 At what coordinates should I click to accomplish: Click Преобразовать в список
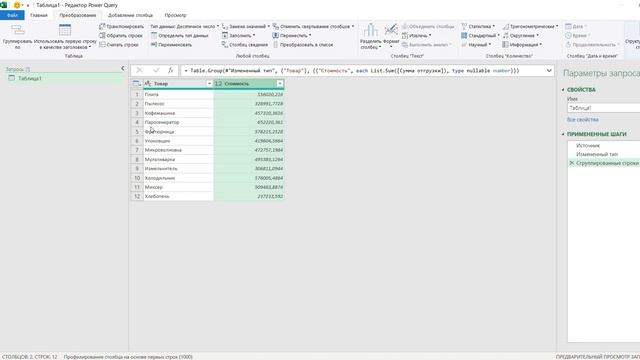(303, 44)
